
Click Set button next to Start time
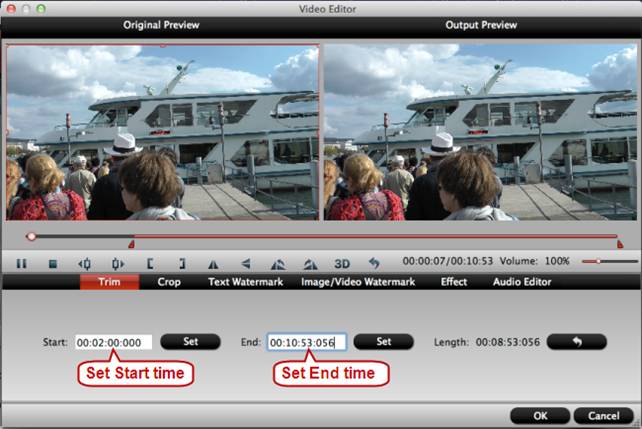[190, 341]
